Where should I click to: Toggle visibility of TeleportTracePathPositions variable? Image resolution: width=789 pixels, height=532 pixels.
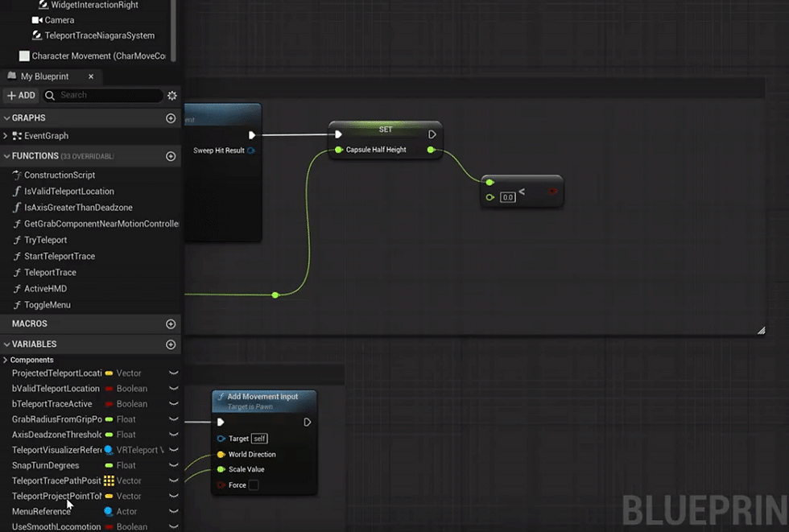[174, 480]
